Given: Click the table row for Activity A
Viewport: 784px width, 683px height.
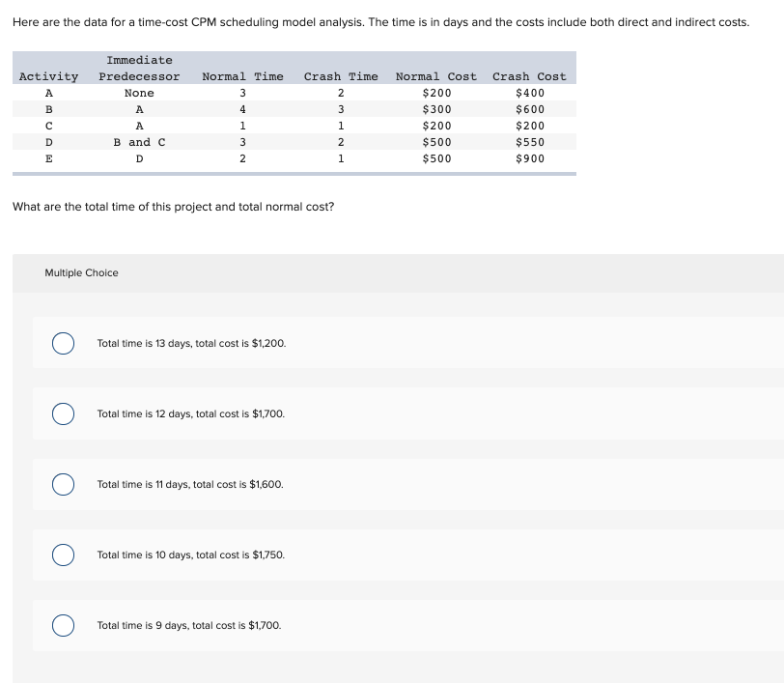Looking at the screenshot, I should (x=290, y=93).
